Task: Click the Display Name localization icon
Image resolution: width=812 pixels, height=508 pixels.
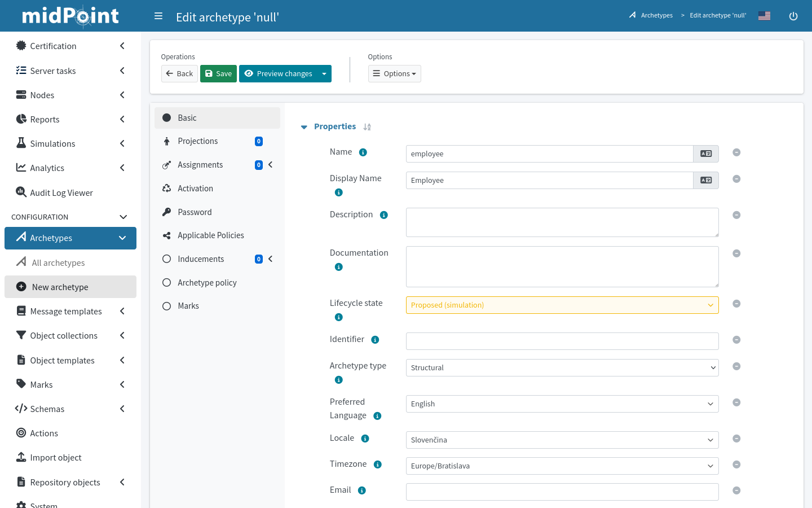Action: pos(705,181)
